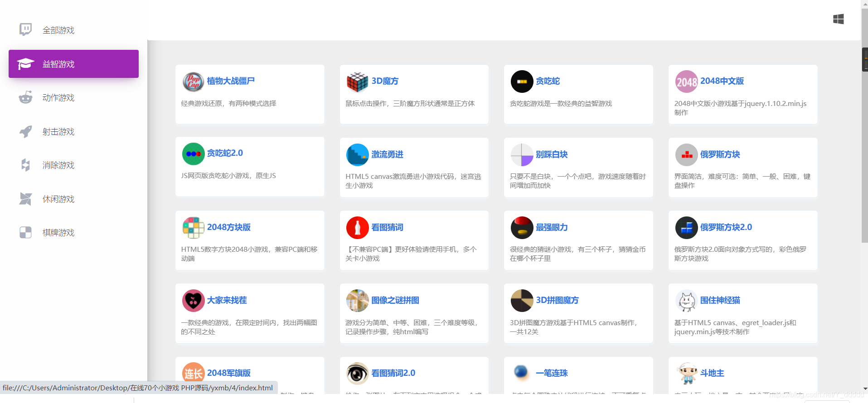868x403 pixels.
Task: Click the scrollbar down arrow
Action: (x=865, y=389)
